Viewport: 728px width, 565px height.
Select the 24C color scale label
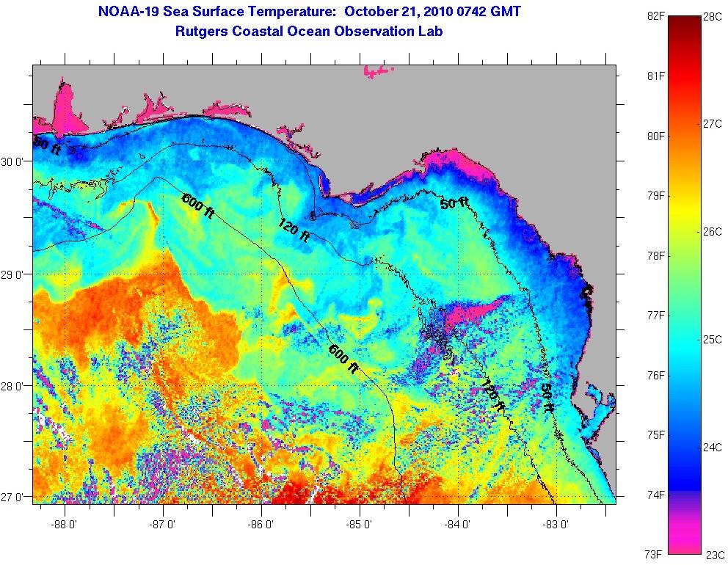[x=713, y=447]
